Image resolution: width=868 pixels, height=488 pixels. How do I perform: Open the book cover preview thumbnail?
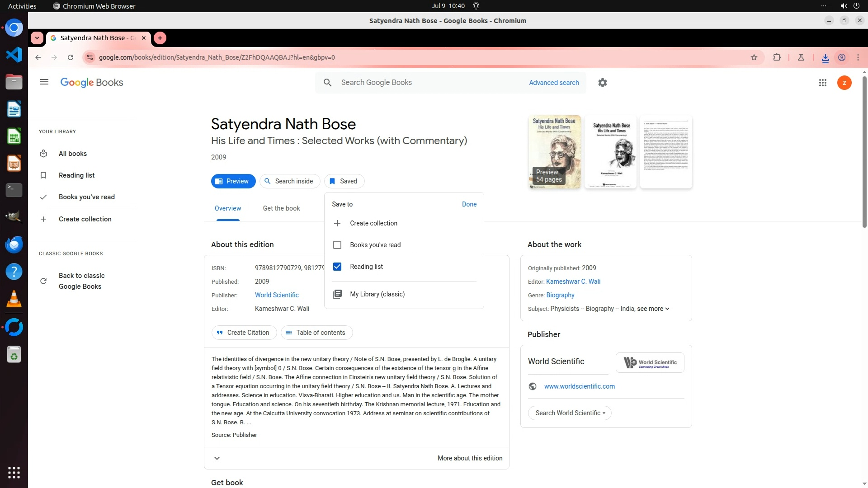[554, 152]
